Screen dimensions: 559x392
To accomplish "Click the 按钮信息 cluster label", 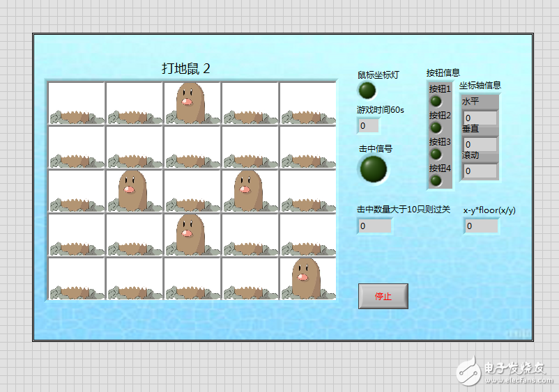I will [x=443, y=73].
